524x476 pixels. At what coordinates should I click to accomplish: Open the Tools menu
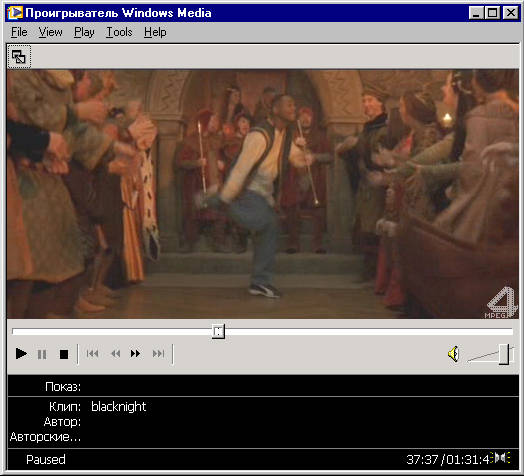point(119,32)
